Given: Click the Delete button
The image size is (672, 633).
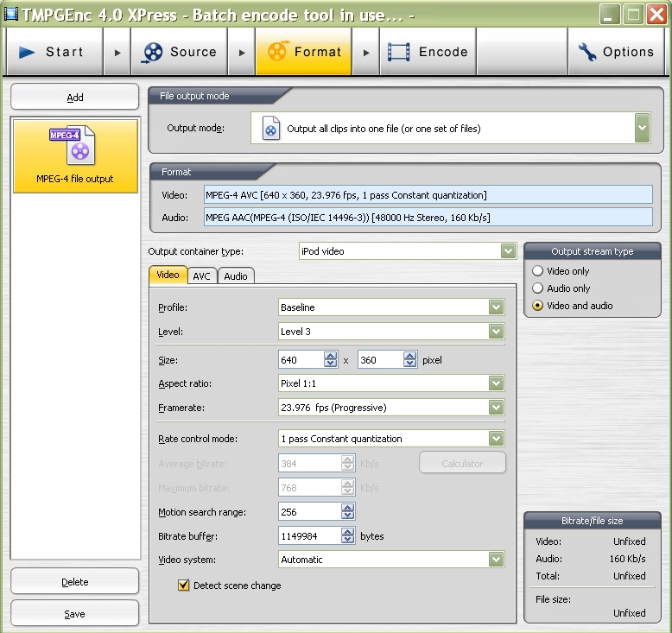Looking at the screenshot, I should 75,581.
